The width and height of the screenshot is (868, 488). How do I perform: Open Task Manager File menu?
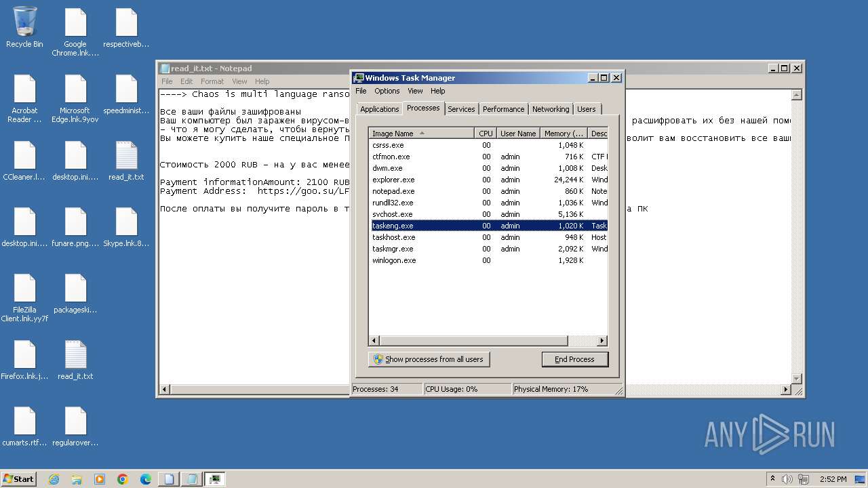click(x=361, y=91)
